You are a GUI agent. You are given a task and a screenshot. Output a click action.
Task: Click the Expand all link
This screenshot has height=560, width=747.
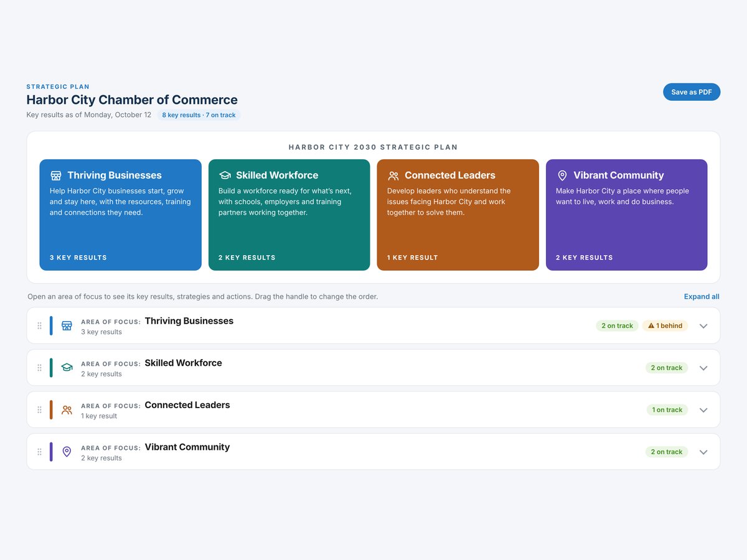[702, 297]
